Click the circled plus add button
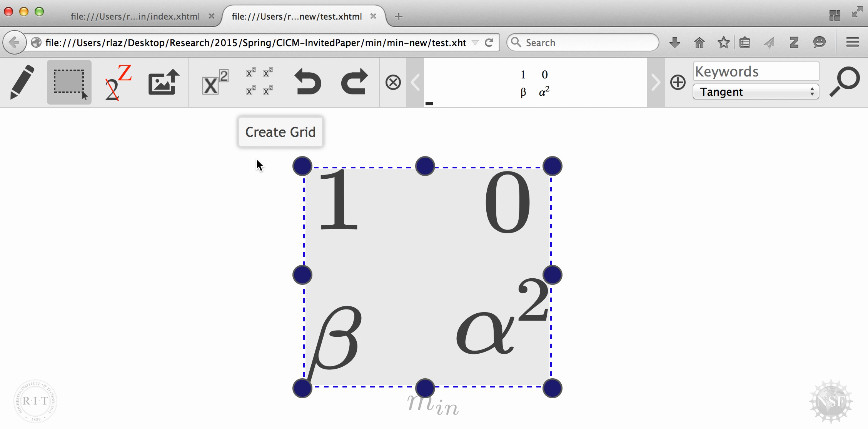The width and height of the screenshot is (868, 429). (678, 82)
